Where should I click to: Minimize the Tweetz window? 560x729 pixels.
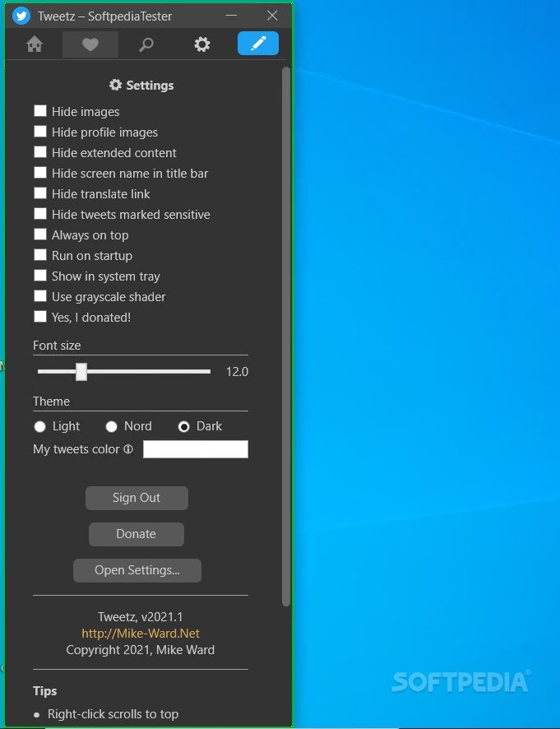231,16
